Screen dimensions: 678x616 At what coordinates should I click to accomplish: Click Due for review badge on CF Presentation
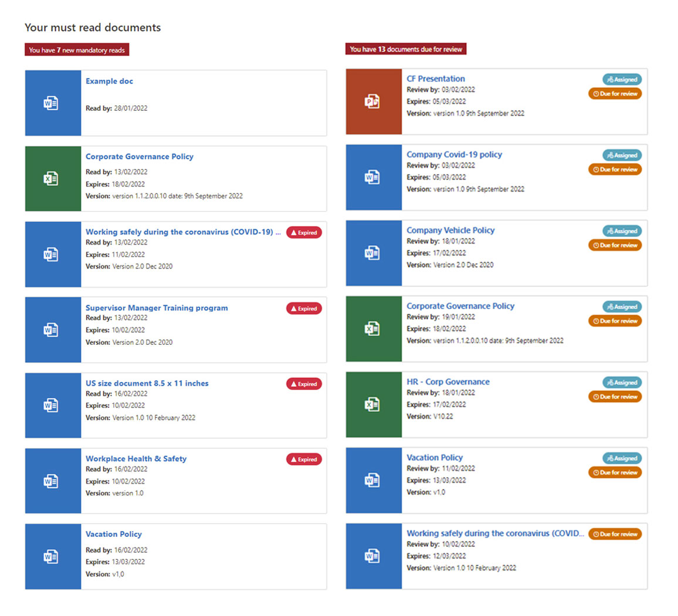pyautogui.click(x=615, y=94)
